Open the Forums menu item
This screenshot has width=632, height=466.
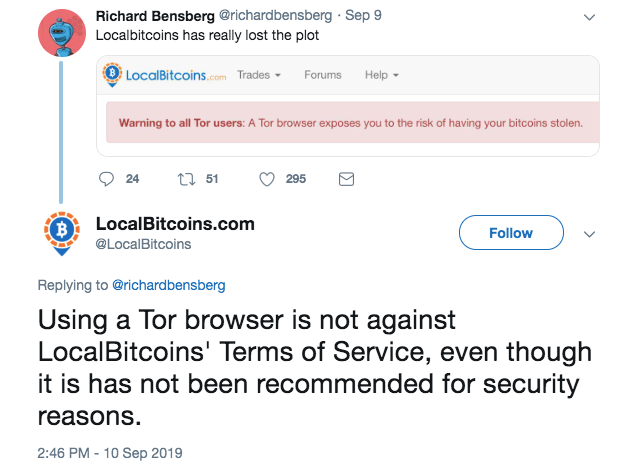click(323, 75)
